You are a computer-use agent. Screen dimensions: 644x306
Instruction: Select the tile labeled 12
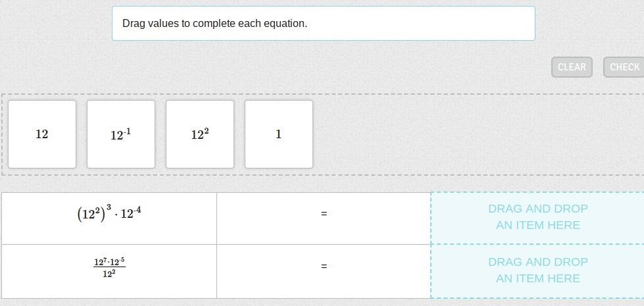coord(42,134)
